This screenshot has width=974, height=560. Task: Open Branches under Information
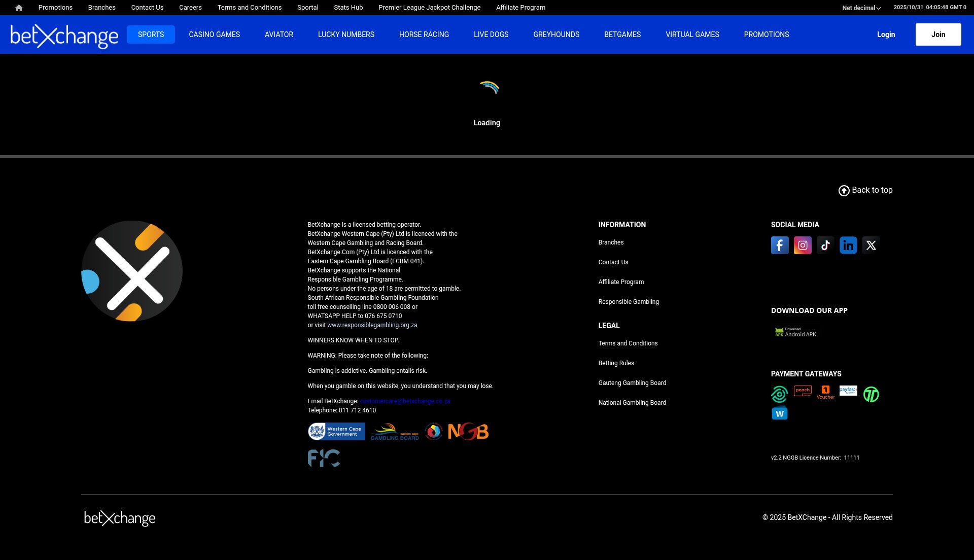pyautogui.click(x=611, y=242)
